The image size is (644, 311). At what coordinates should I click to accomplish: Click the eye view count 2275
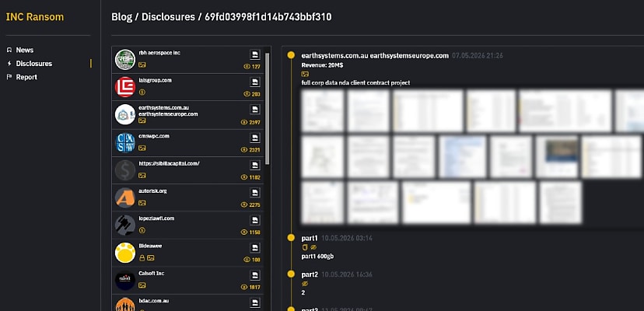[250, 204]
